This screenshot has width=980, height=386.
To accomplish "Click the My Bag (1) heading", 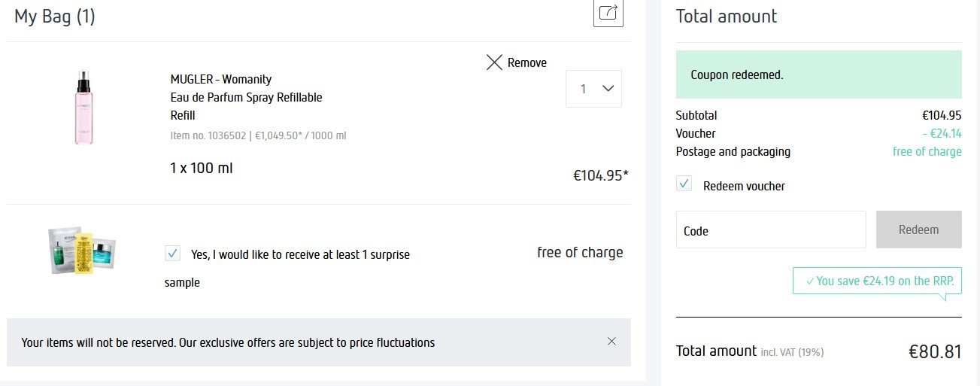I will click(x=55, y=17).
